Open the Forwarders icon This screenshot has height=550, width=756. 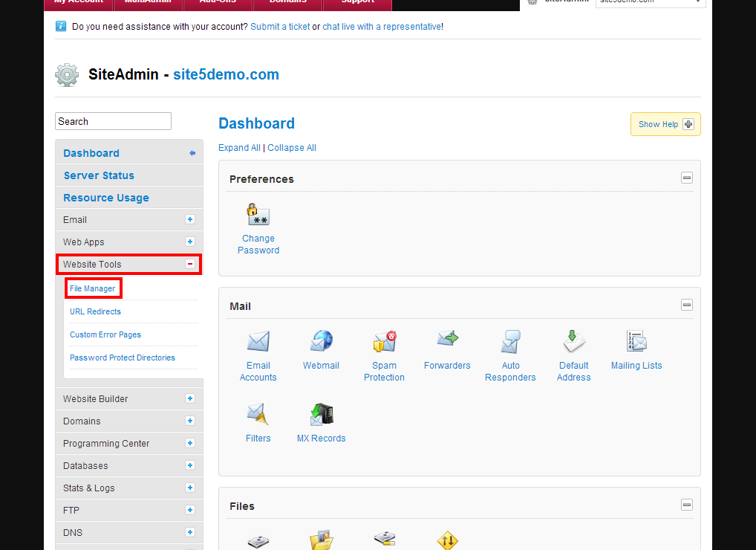tap(447, 338)
